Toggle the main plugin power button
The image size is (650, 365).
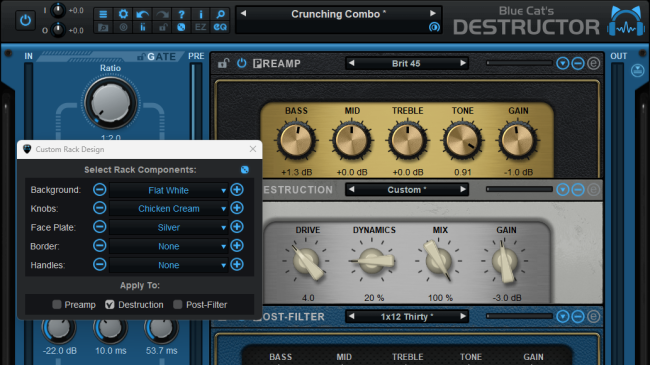pos(25,20)
